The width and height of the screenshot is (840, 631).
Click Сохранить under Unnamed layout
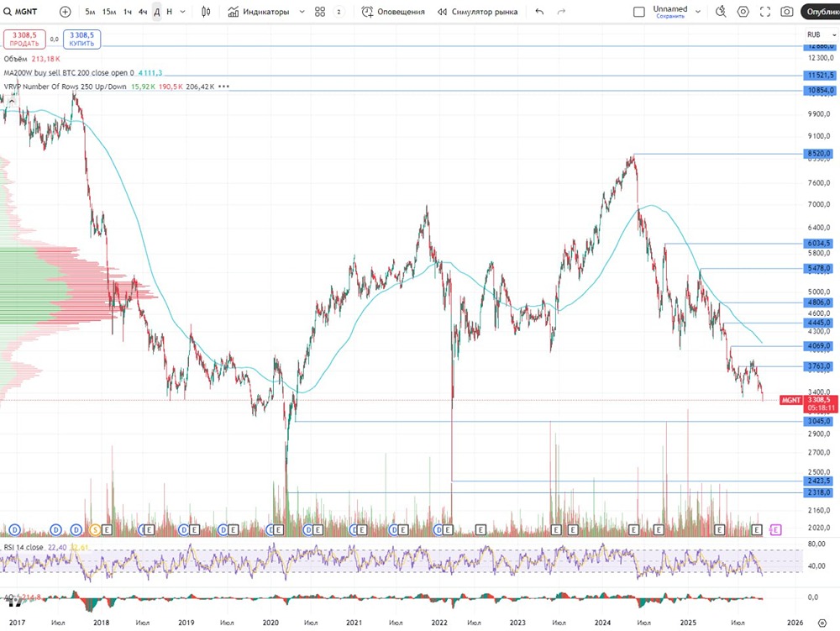click(x=670, y=16)
